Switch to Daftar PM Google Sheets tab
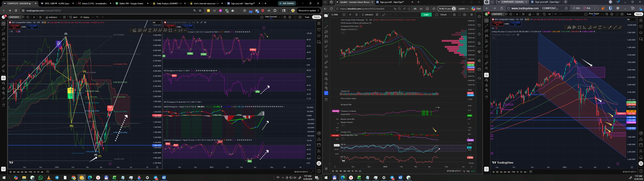Screen dimensions: 644x181 pos(131,4)
